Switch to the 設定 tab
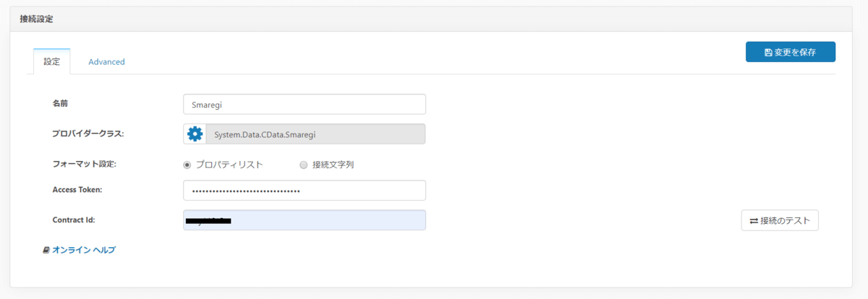Viewport: 868px width, 299px height. click(x=52, y=62)
